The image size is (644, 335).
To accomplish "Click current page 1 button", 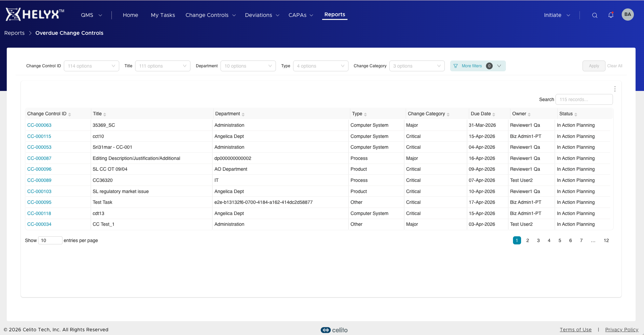I will (517, 240).
